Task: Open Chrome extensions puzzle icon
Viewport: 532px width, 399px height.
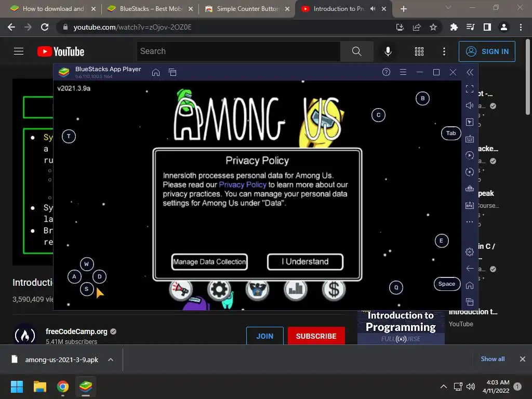Action: pyautogui.click(x=454, y=27)
